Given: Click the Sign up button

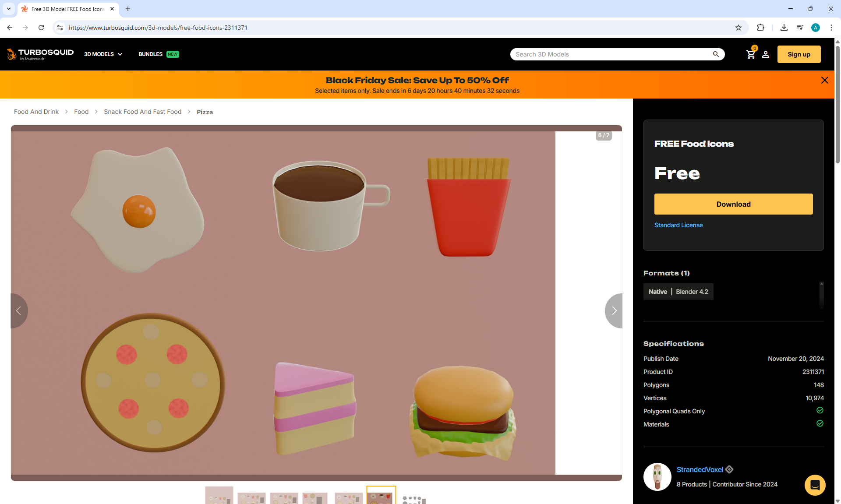Looking at the screenshot, I should pos(799,54).
